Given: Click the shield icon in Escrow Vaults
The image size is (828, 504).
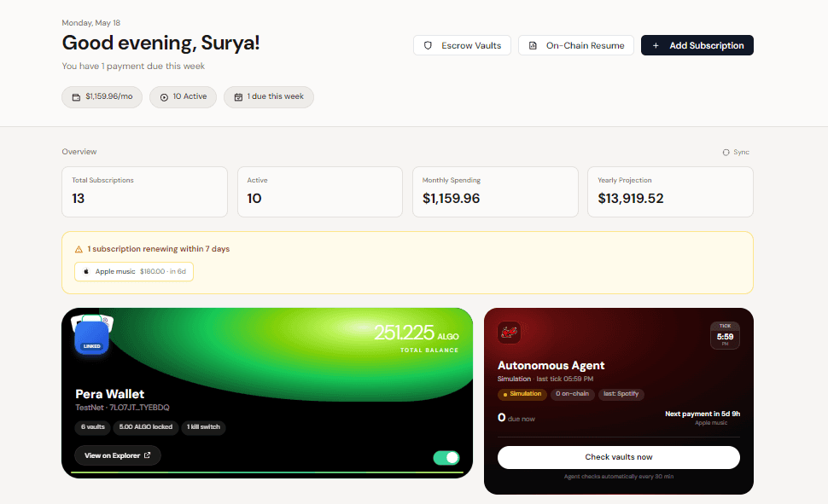Looking at the screenshot, I should [x=428, y=45].
